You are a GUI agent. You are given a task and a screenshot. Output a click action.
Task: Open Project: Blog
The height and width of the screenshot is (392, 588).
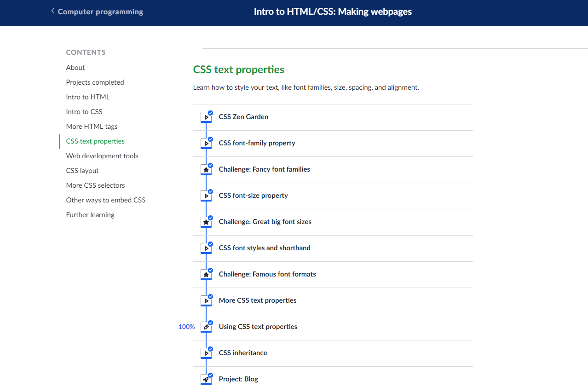click(238, 379)
